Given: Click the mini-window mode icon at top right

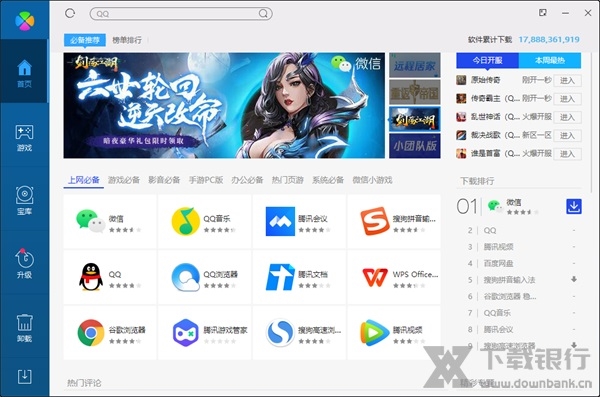Looking at the screenshot, I should pyautogui.click(x=543, y=13).
